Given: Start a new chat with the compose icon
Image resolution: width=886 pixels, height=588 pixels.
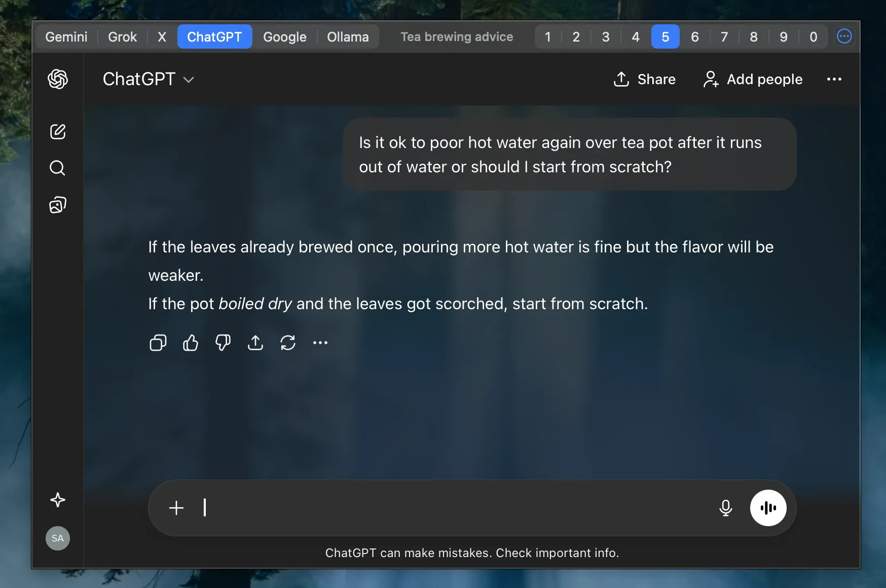Looking at the screenshot, I should pos(58,132).
